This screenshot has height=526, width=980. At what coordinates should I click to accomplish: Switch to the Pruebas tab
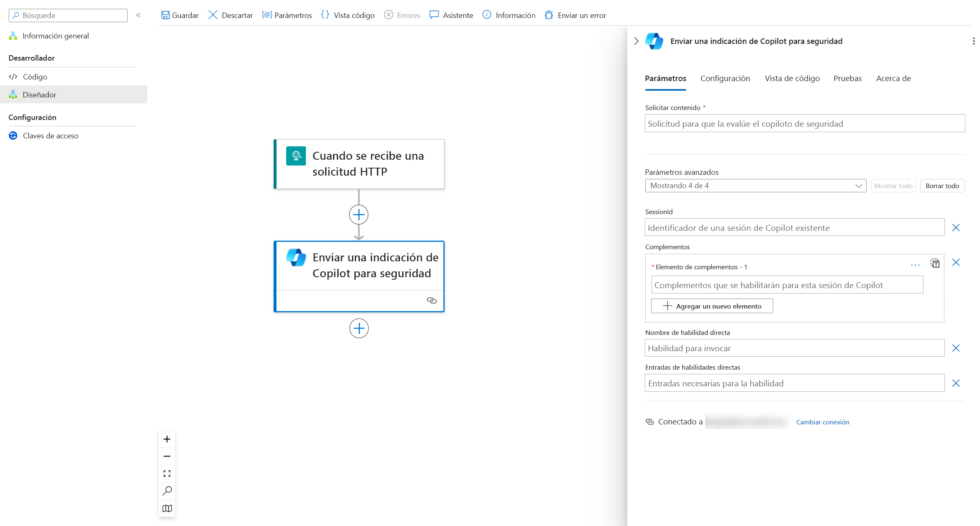pyautogui.click(x=847, y=78)
